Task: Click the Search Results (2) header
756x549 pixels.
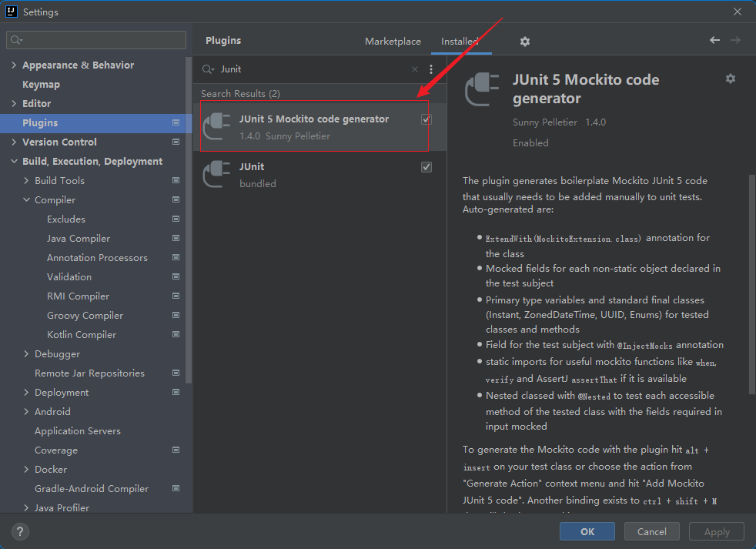Action: pyautogui.click(x=240, y=94)
